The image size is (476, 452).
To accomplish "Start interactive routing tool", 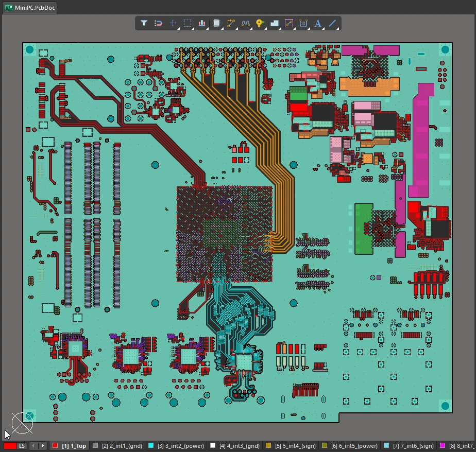I will click(x=231, y=23).
